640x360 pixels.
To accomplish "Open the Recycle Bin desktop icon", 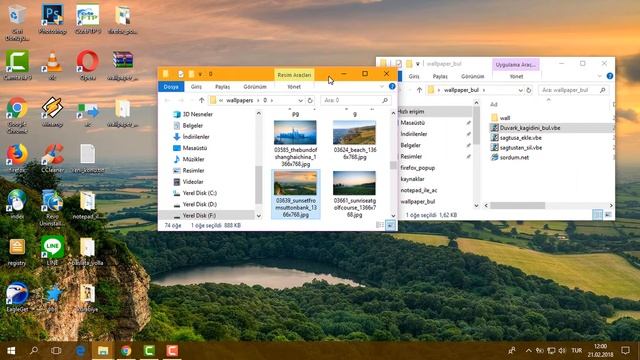I will [17, 22].
